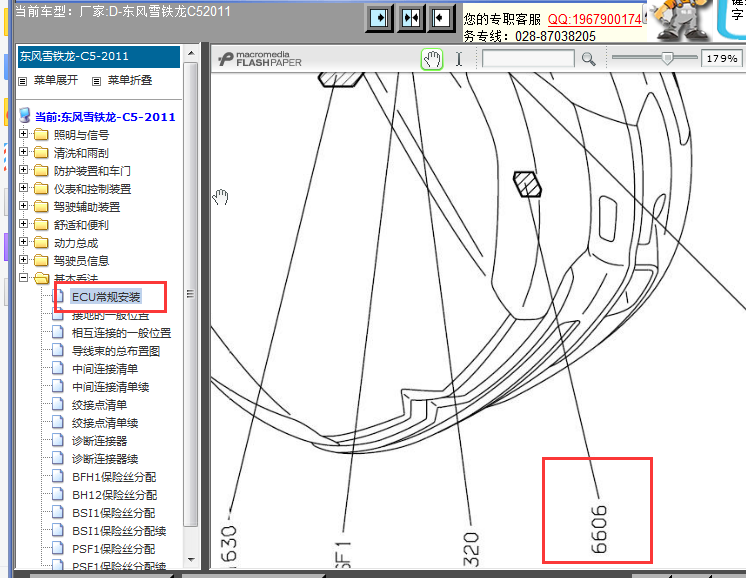This screenshot has width=746, height=578.
Task: Click the right-arrow panel layout button
Action: pos(379,18)
